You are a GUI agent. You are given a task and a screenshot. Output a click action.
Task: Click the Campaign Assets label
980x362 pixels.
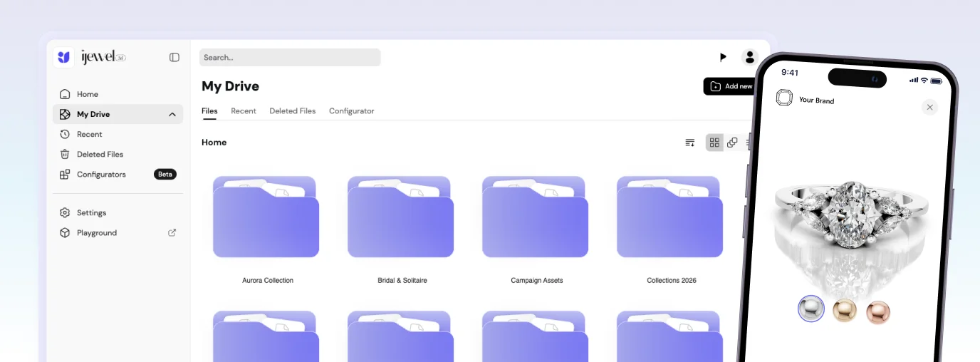(x=537, y=281)
